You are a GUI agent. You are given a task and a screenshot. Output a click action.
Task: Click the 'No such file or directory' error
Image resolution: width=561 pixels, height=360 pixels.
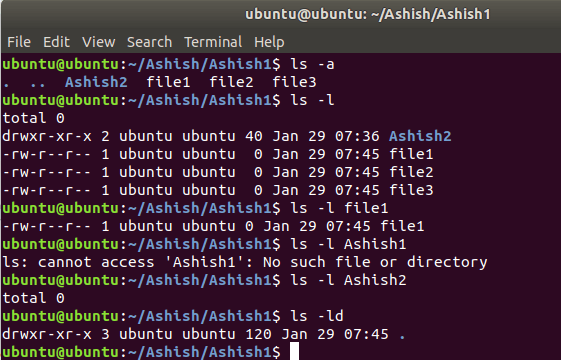click(x=375, y=262)
